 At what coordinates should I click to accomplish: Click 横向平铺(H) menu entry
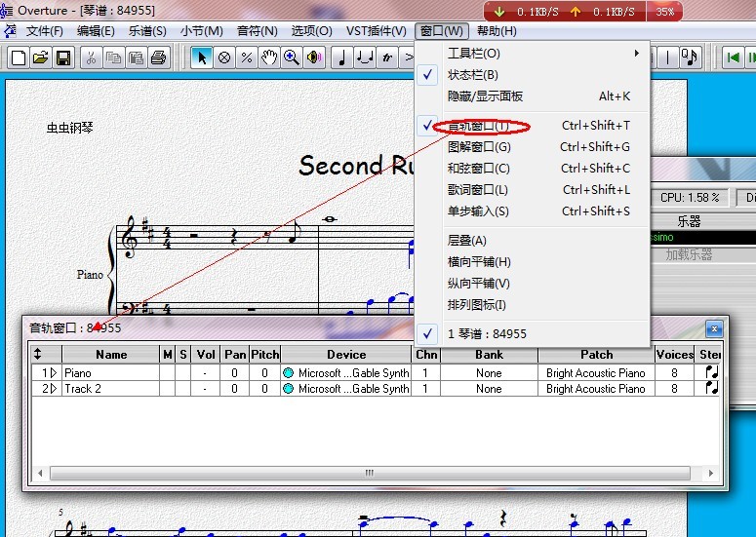click(x=479, y=262)
